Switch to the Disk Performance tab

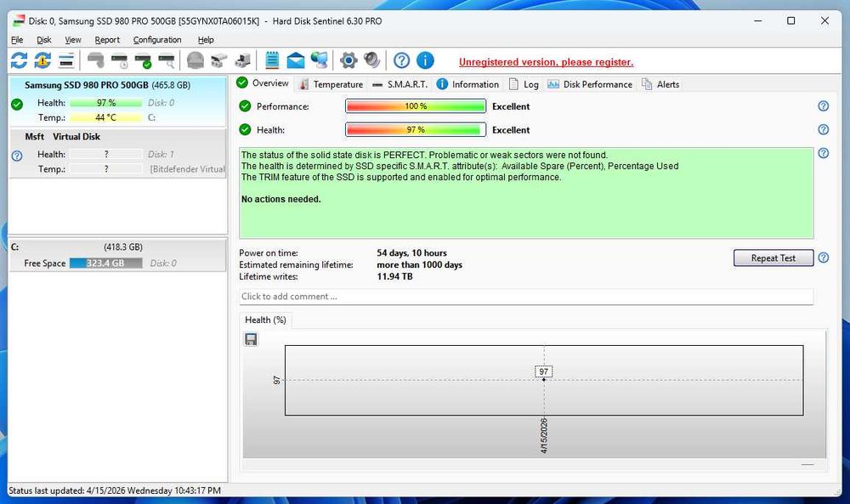[x=590, y=84]
